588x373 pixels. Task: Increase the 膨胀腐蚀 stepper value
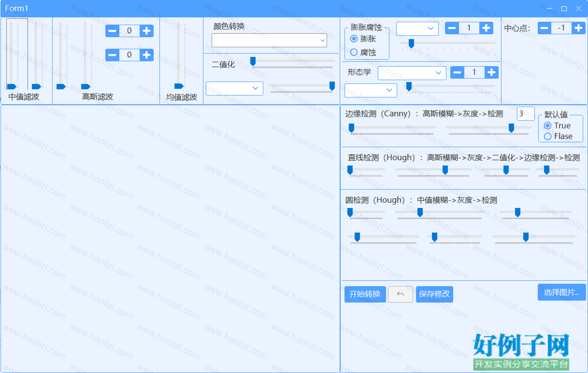486,28
